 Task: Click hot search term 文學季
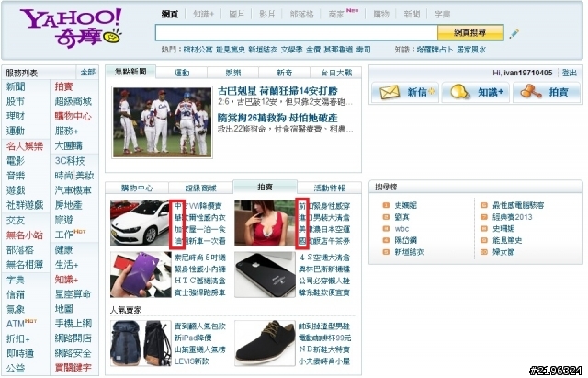291,50
